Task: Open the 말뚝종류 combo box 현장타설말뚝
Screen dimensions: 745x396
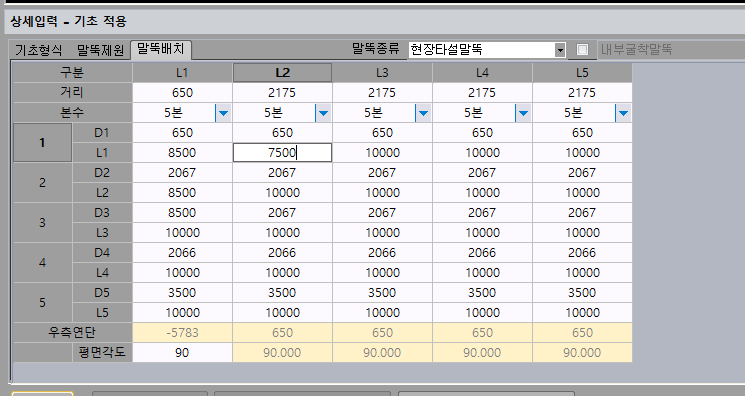Action: click(x=487, y=49)
